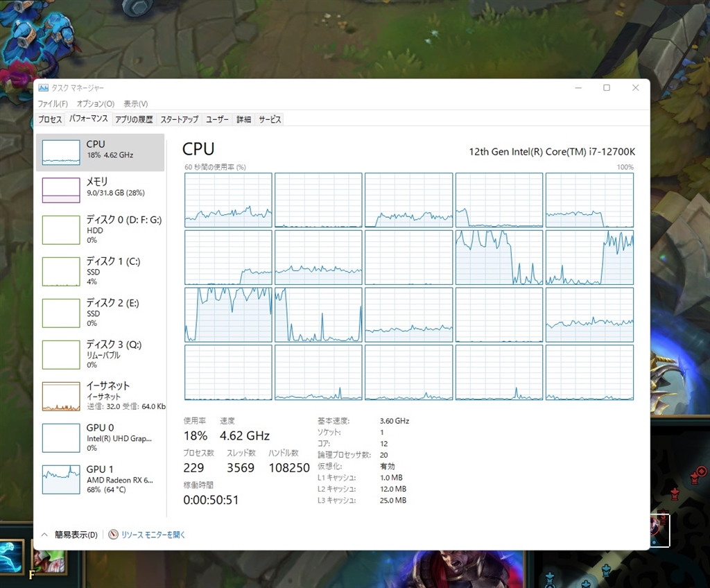Maximize the Task Manager window
This screenshot has width=710, height=588.
pyautogui.click(x=607, y=88)
